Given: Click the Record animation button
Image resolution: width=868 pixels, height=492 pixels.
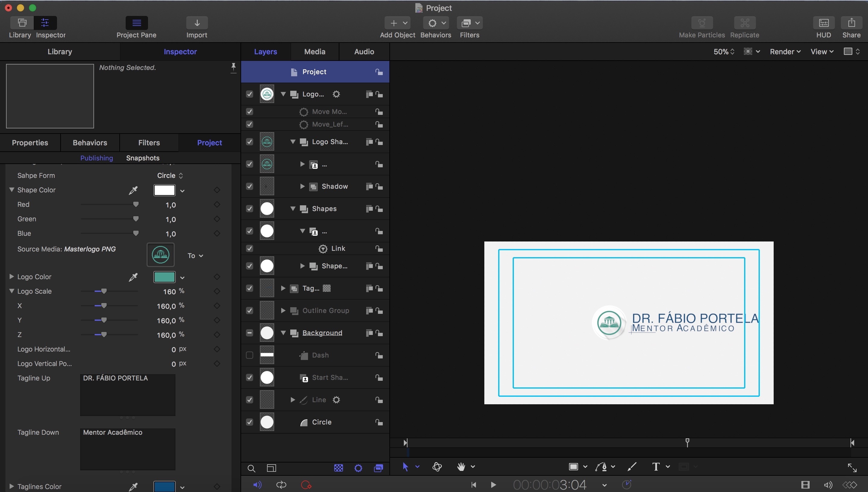Looking at the screenshot, I should point(306,485).
